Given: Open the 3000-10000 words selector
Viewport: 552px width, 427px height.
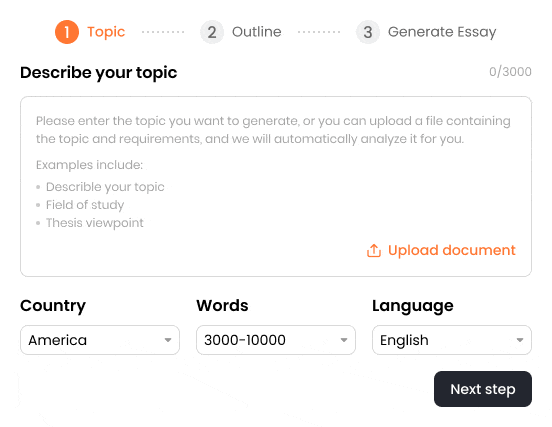Looking at the screenshot, I should point(276,340).
